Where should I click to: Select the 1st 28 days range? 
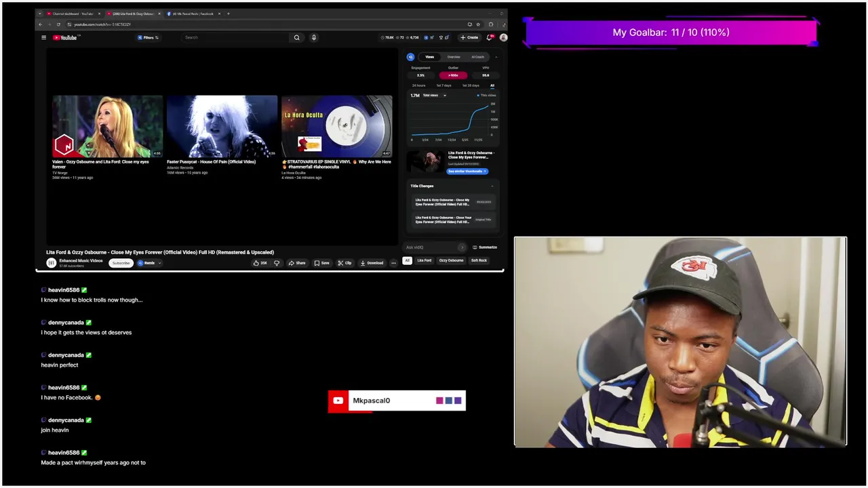tap(471, 85)
